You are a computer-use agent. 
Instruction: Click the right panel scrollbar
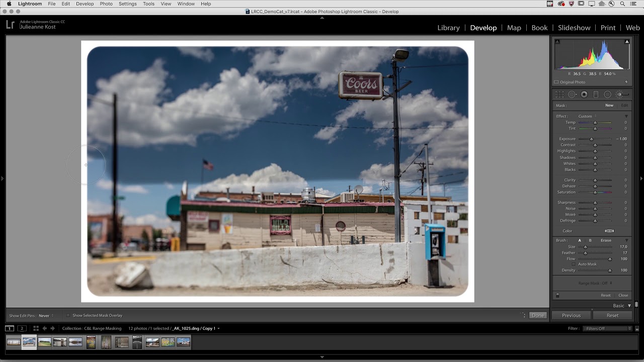click(x=636, y=305)
